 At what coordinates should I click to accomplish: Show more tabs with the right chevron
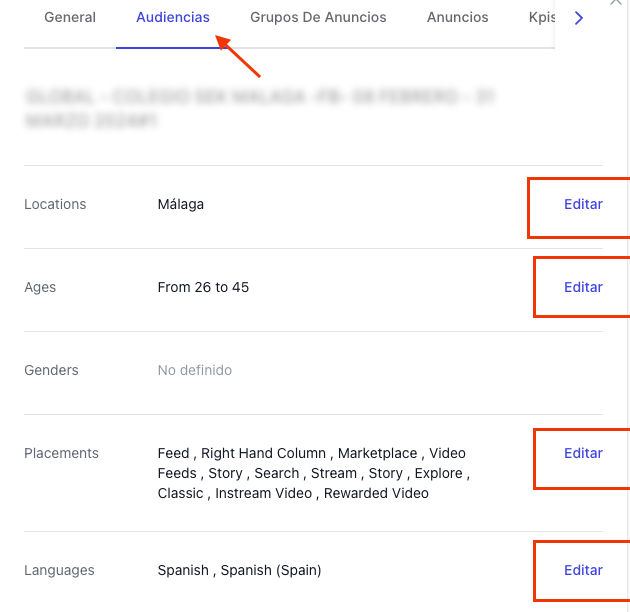(x=579, y=18)
